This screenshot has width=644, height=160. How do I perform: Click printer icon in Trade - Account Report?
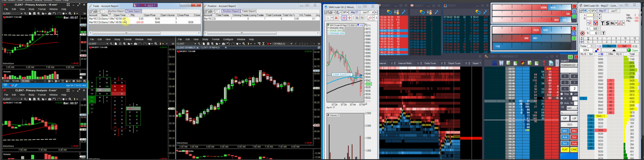(x=95, y=11)
